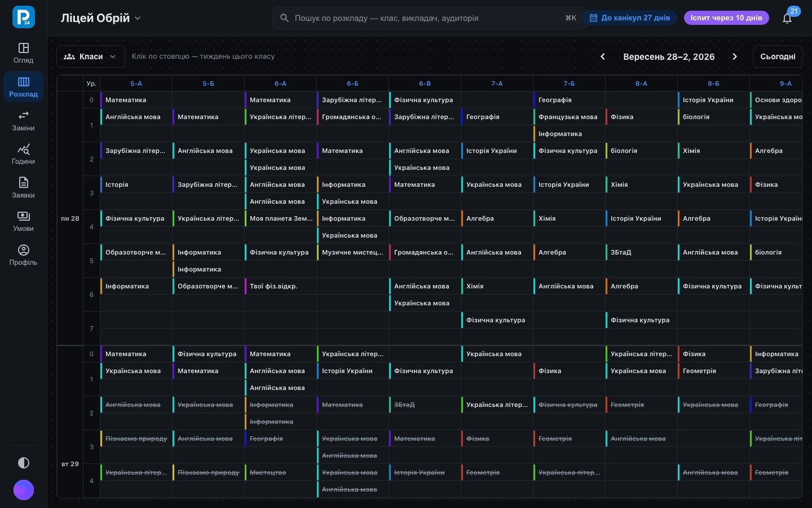Click the пн 28 day label
The width and height of the screenshot is (812, 508).
pyautogui.click(x=70, y=218)
